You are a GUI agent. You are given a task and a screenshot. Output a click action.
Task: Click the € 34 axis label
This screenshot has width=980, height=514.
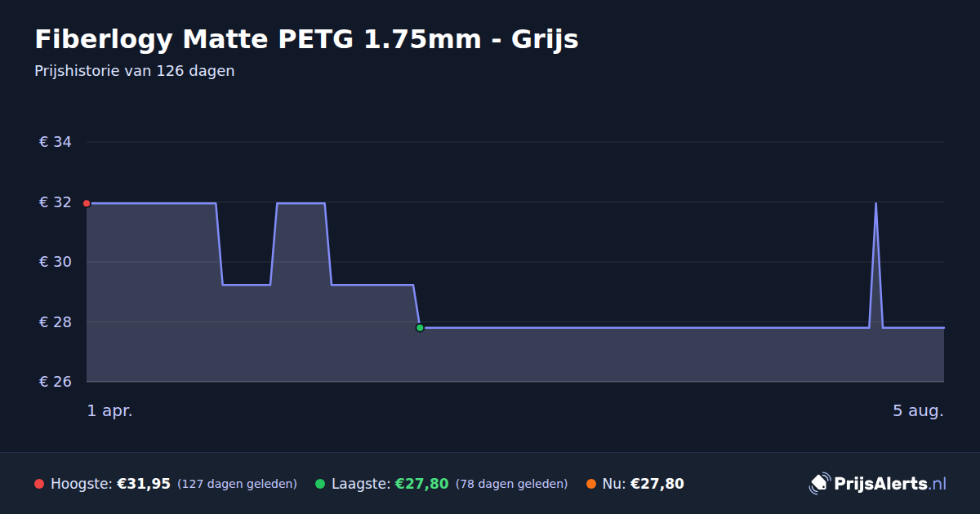(56, 142)
